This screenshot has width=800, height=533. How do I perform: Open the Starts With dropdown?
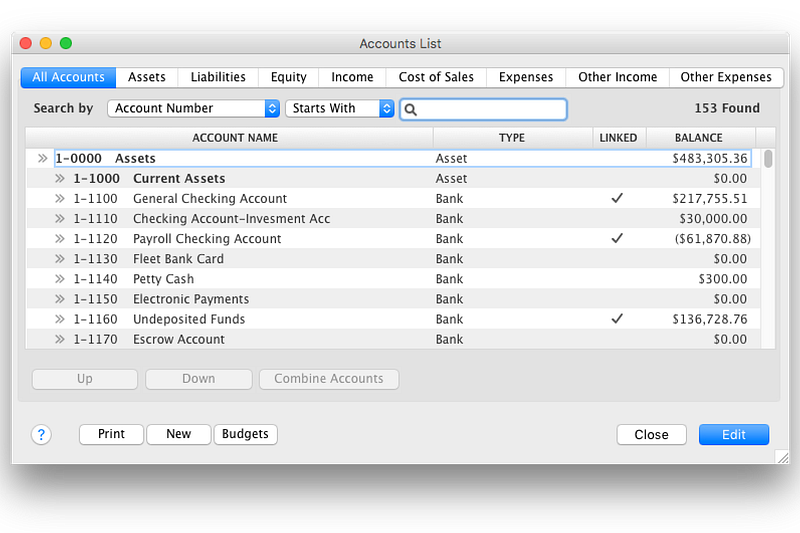pyautogui.click(x=339, y=108)
